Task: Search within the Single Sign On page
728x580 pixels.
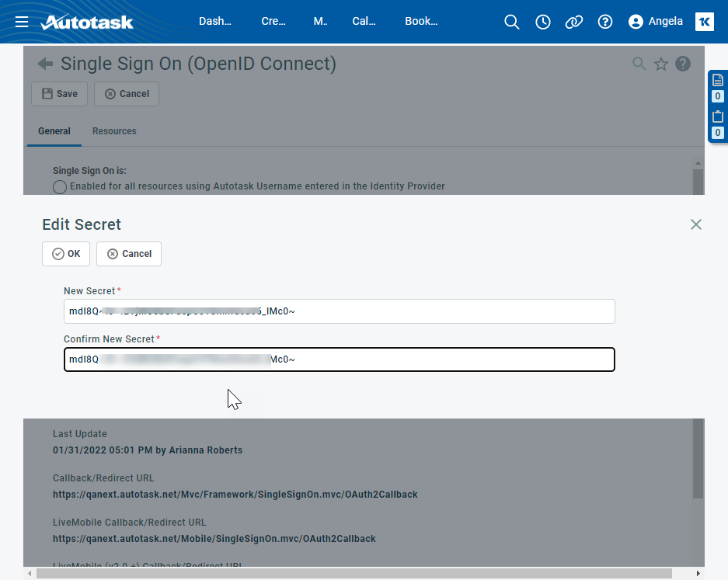Action: 639,64
